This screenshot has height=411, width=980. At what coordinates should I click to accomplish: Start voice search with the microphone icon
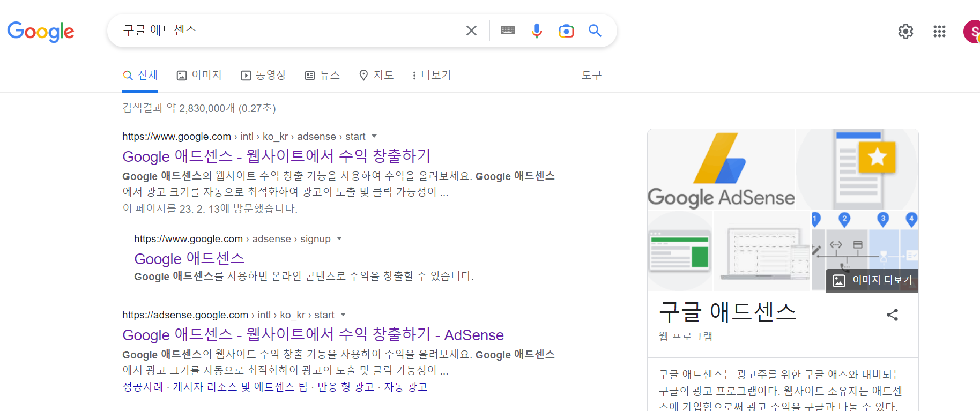537,31
